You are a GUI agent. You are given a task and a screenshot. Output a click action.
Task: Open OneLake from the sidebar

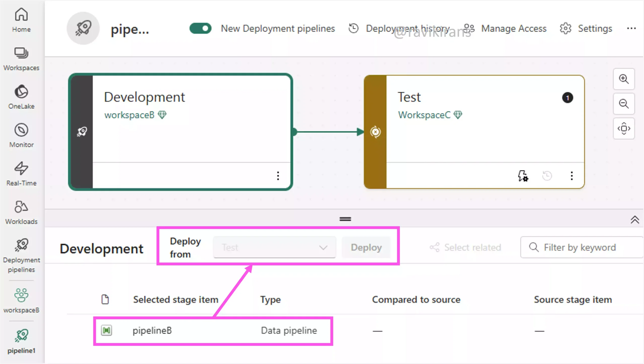pyautogui.click(x=21, y=97)
